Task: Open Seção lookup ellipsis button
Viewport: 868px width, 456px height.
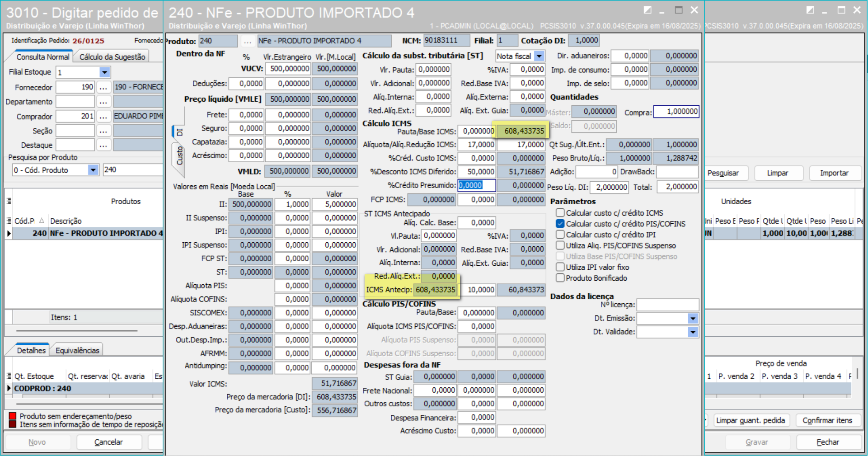Action: (x=103, y=131)
